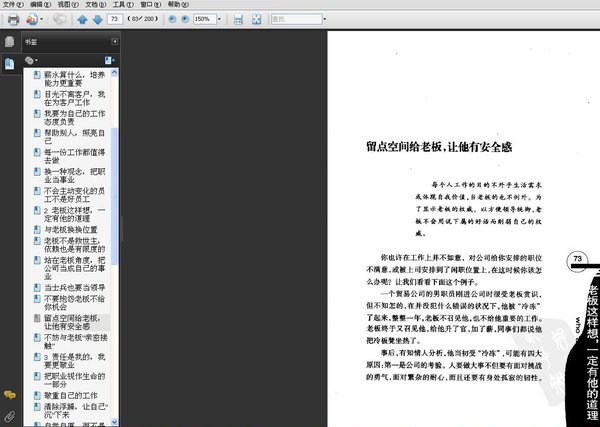Click the page count text (83/200)

143,19
